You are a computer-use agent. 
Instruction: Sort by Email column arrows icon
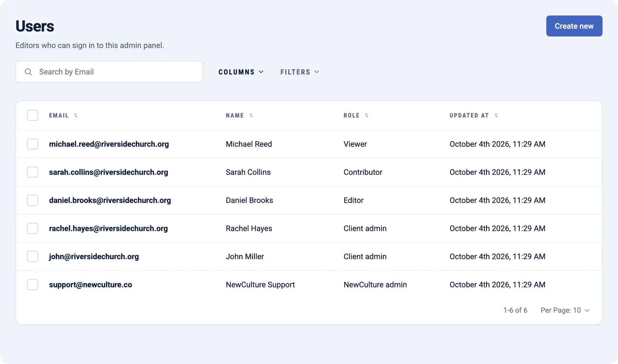[x=76, y=115]
